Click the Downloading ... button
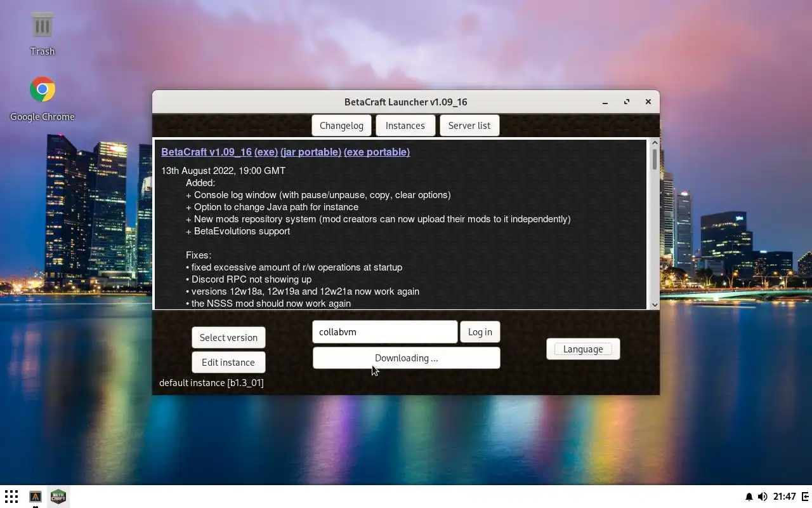 pyautogui.click(x=406, y=358)
